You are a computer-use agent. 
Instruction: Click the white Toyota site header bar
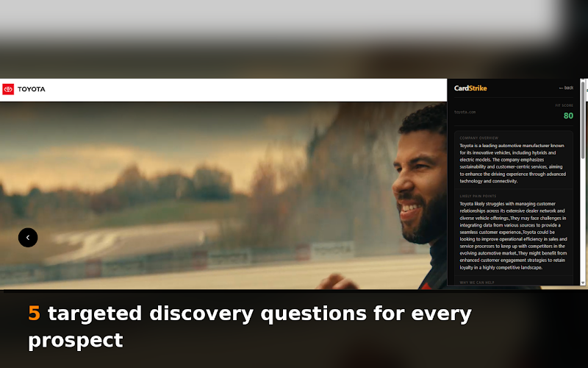(x=223, y=90)
